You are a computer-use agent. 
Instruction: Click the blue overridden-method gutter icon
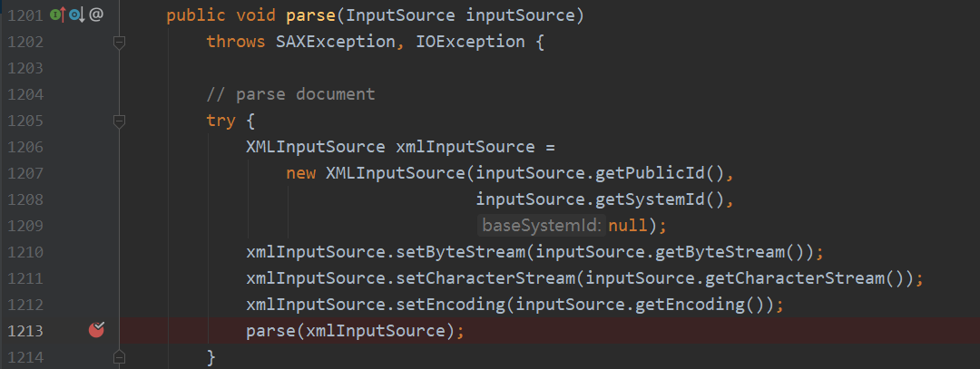[x=76, y=15]
